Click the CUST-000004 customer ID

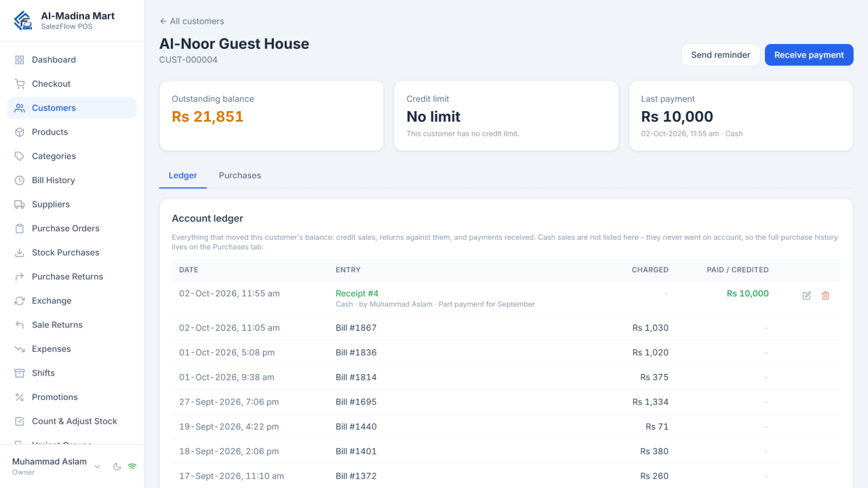point(189,60)
